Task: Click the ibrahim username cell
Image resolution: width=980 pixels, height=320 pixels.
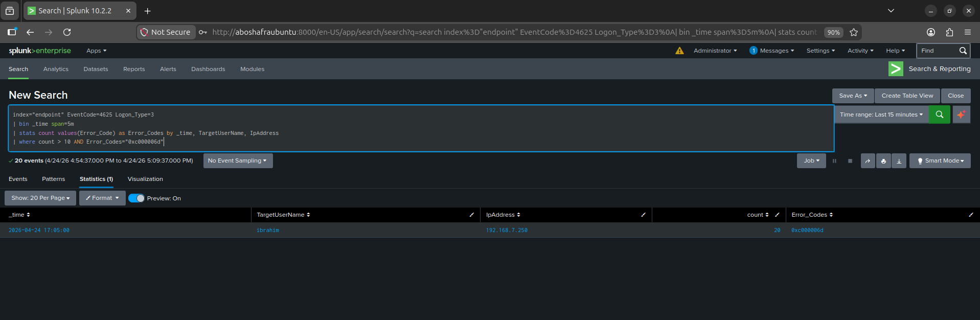Action: pos(268,231)
